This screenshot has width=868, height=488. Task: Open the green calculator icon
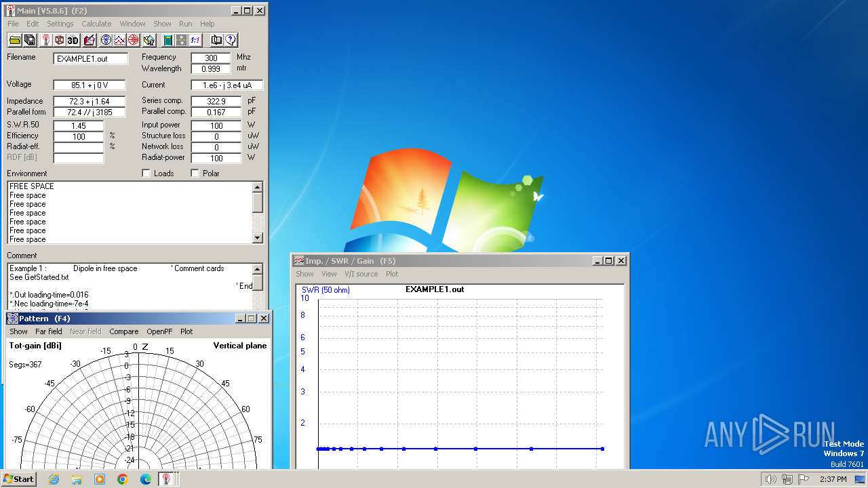click(x=167, y=40)
